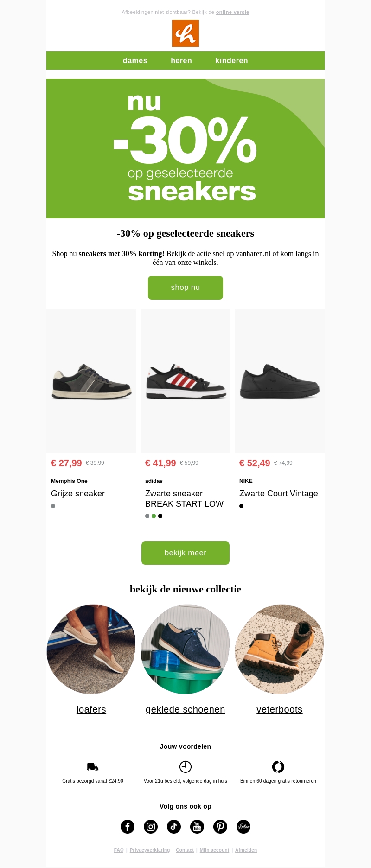The width and height of the screenshot is (371, 868).
Task: Open the vanharen.nl text link
Action: (253, 254)
